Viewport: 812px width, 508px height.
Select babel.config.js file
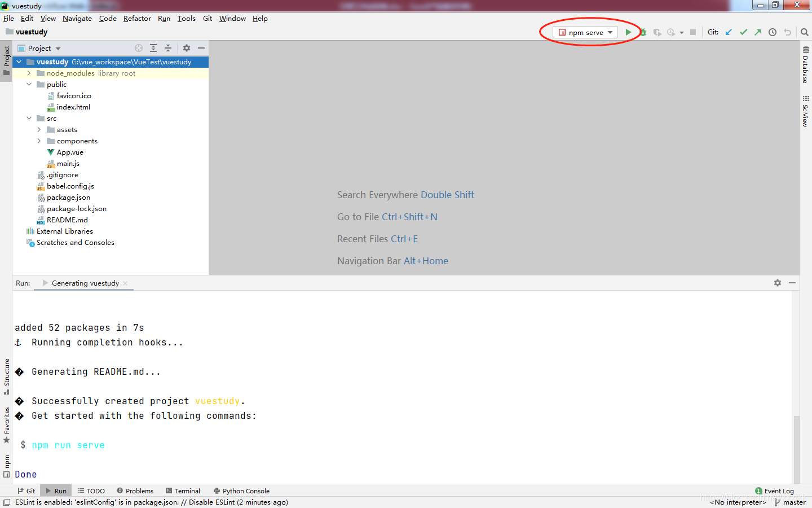click(x=70, y=186)
